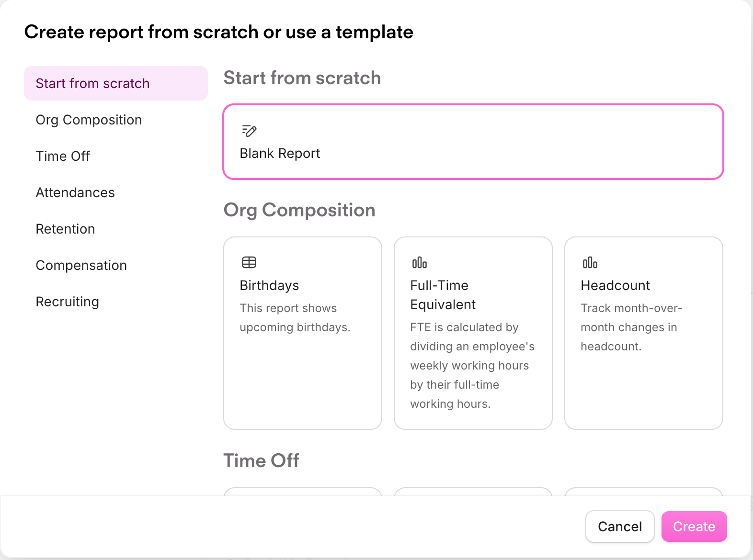Click the Blank Report pencil icon

[249, 131]
